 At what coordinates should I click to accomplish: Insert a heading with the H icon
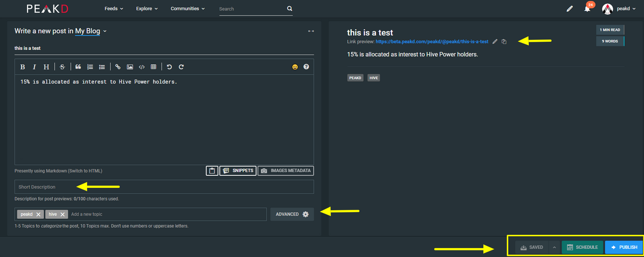click(x=46, y=67)
